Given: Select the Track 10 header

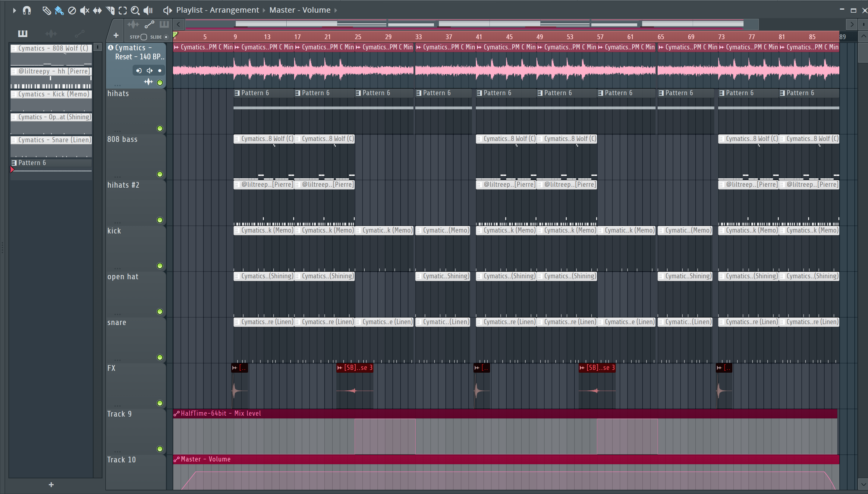Looking at the screenshot, I should [136, 472].
